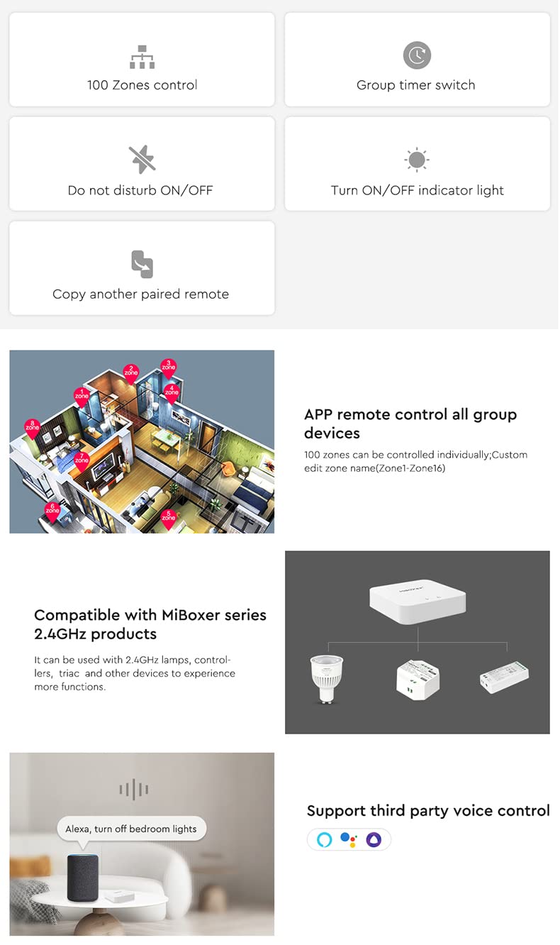Click the Google Assistant dots icon
The image size is (560, 945).
tap(349, 840)
